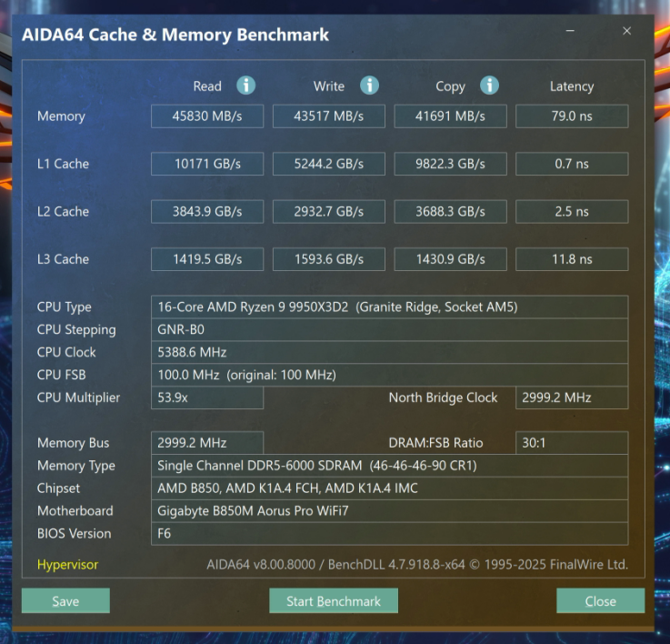670x644 pixels.
Task: Click the L3 Cache row label
Action: click(x=63, y=259)
